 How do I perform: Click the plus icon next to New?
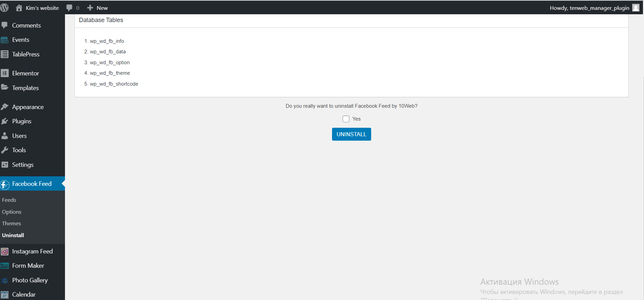(90, 8)
